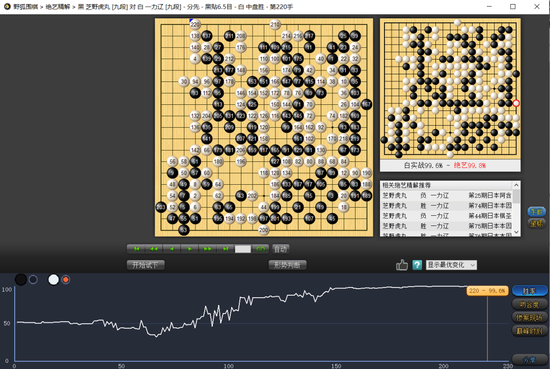
Task: Click the recommendation list scroll-up arrow
Action: pos(516,185)
